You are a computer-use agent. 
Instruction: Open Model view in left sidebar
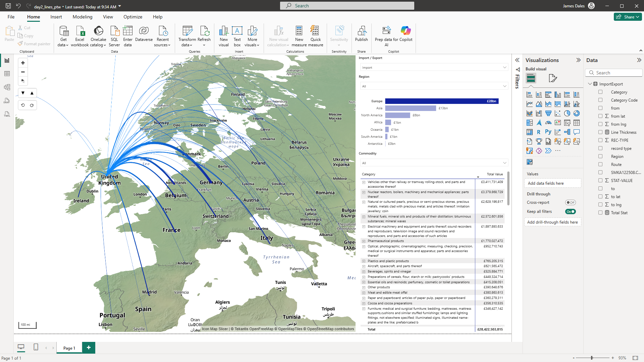click(7, 87)
